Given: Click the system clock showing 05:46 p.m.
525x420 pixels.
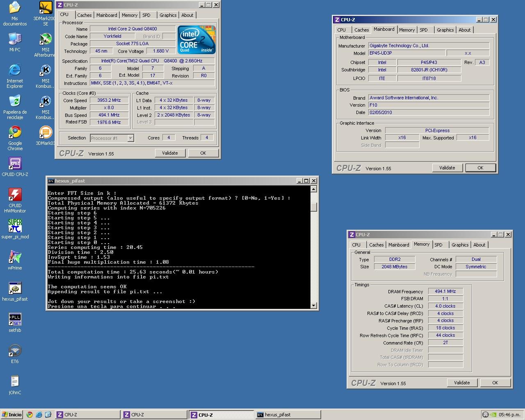Looking at the screenshot, I should pyautogui.click(x=509, y=415).
